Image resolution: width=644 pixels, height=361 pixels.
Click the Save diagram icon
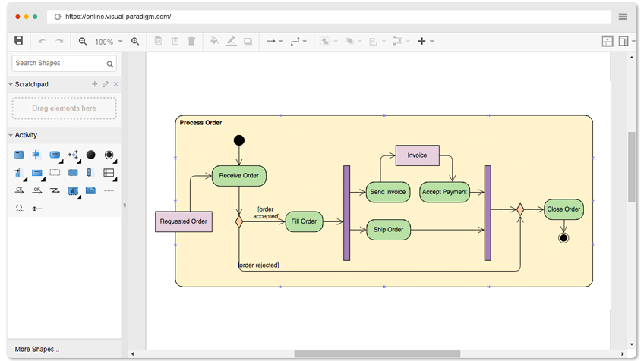18,41
